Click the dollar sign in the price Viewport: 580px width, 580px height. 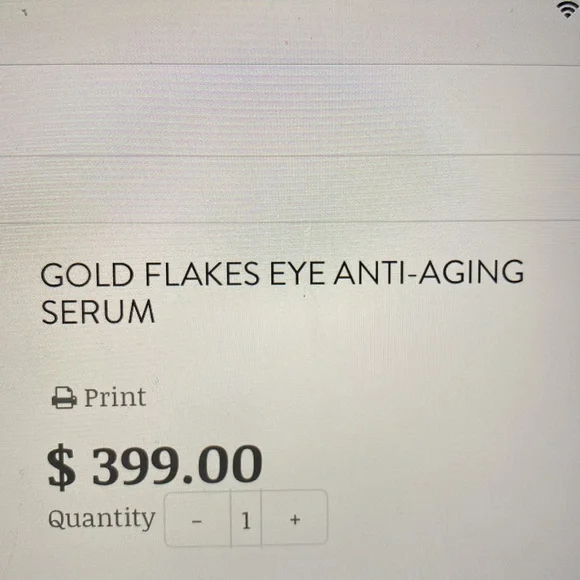click(61, 467)
